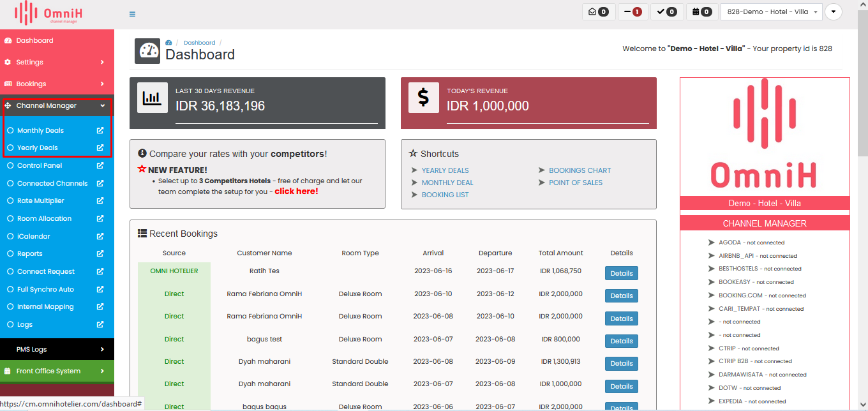Click the red 'click here!' competitors link
The image size is (868, 411).
296,191
